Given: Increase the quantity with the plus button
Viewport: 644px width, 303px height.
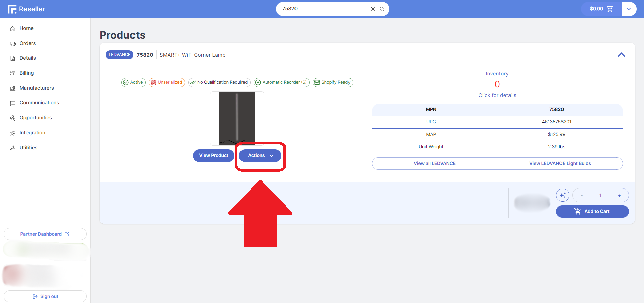Looking at the screenshot, I should [619, 195].
